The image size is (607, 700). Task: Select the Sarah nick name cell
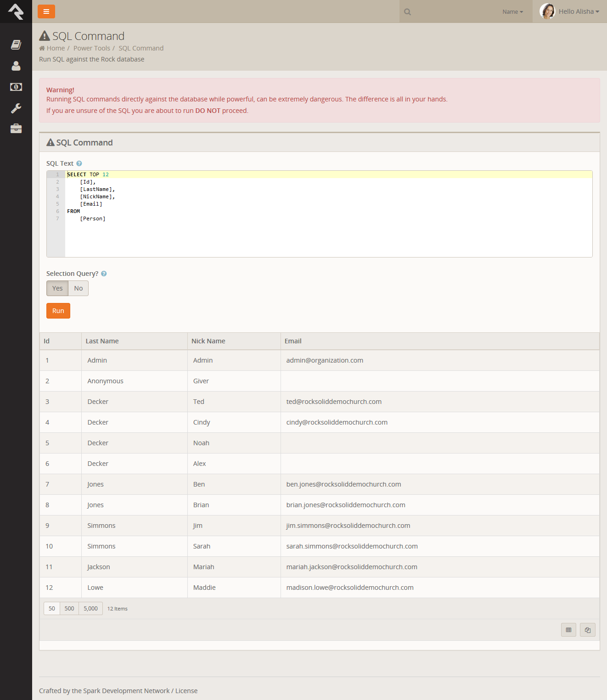pyautogui.click(x=234, y=546)
